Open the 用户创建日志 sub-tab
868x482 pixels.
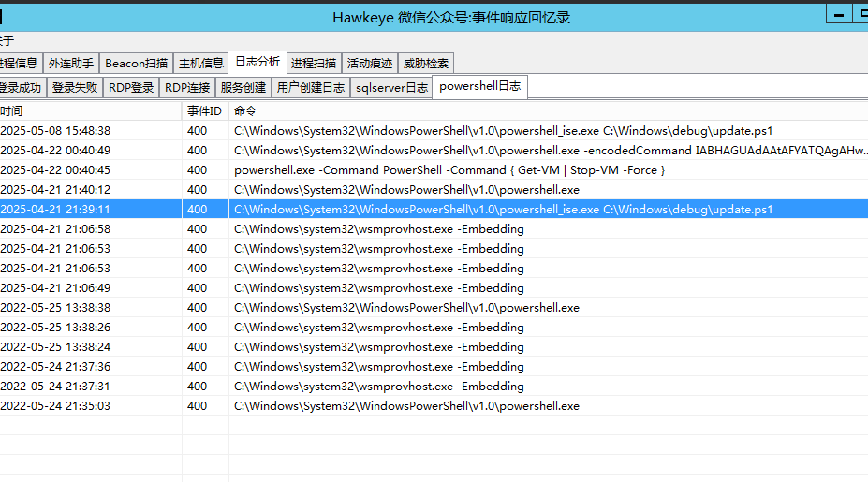tap(311, 88)
